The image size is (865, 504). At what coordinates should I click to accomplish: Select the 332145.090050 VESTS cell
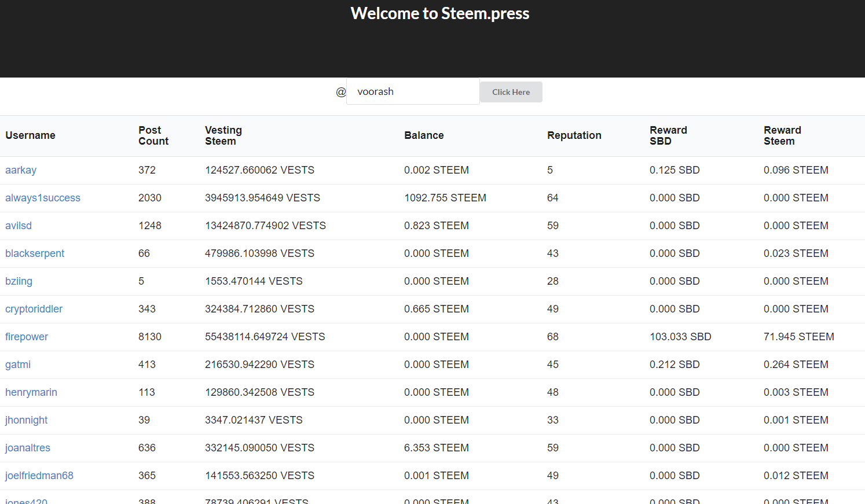pyautogui.click(x=259, y=448)
